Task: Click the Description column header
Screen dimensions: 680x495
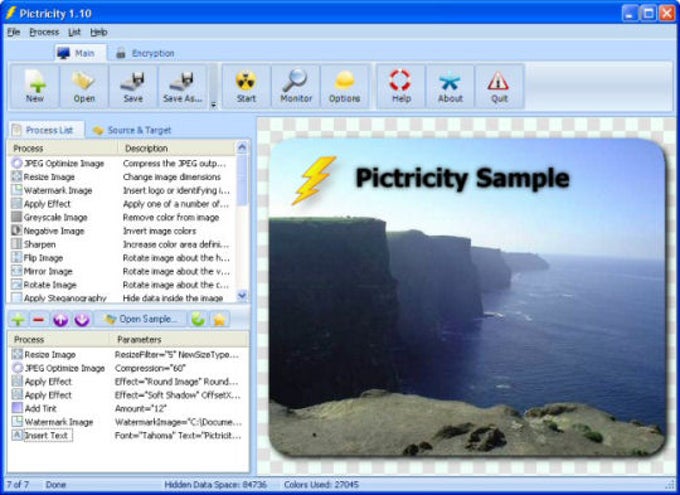Action: point(177,148)
